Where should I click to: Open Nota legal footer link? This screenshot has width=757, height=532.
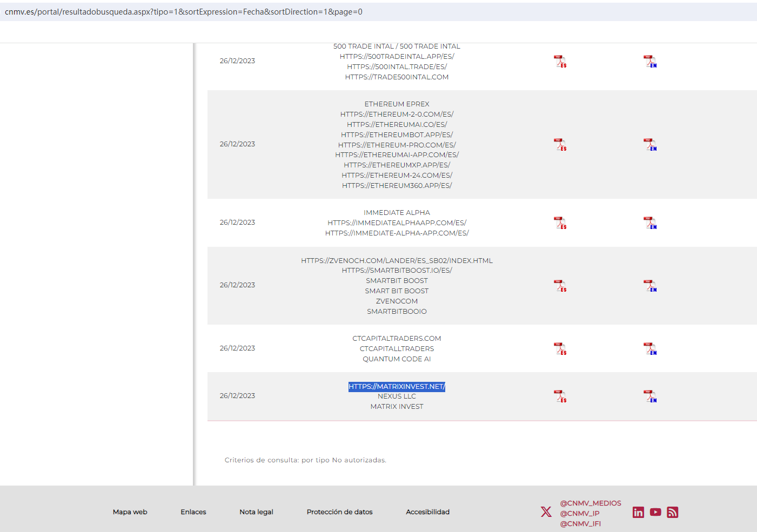point(257,512)
